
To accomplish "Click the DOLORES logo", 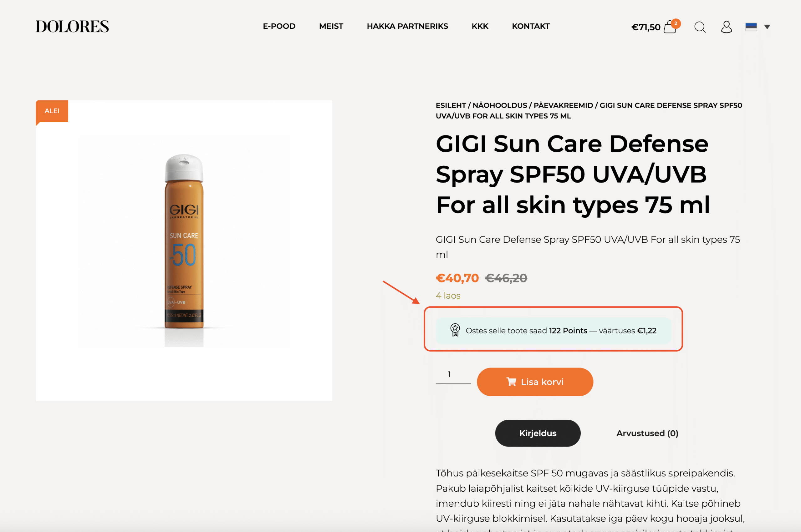I will point(72,27).
